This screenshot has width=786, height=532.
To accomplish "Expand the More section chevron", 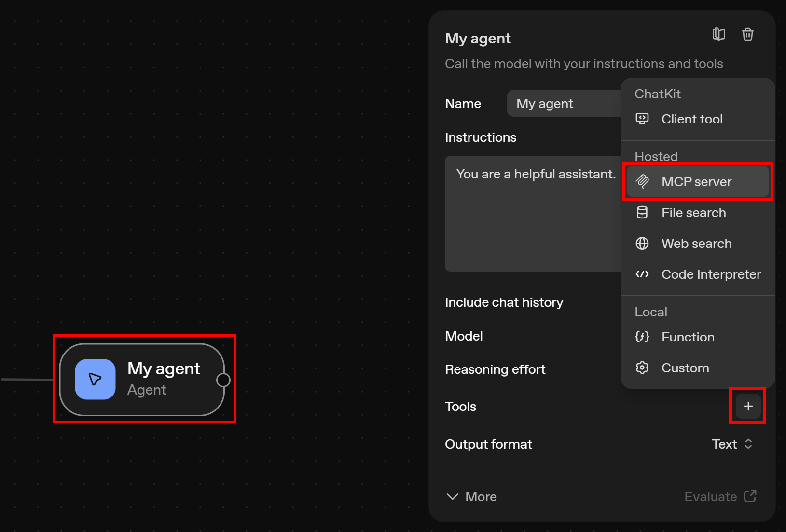I will point(453,497).
